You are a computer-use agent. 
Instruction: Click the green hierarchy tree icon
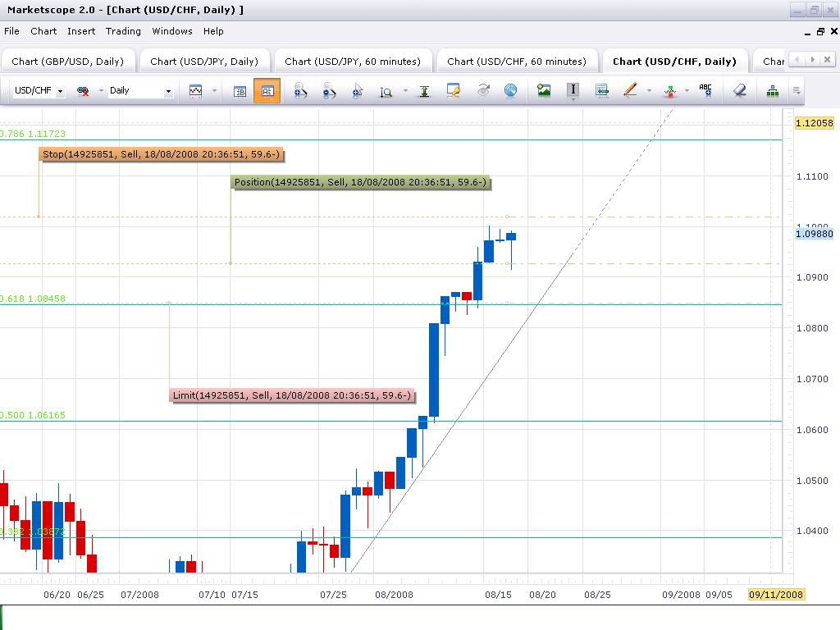pos(772,90)
